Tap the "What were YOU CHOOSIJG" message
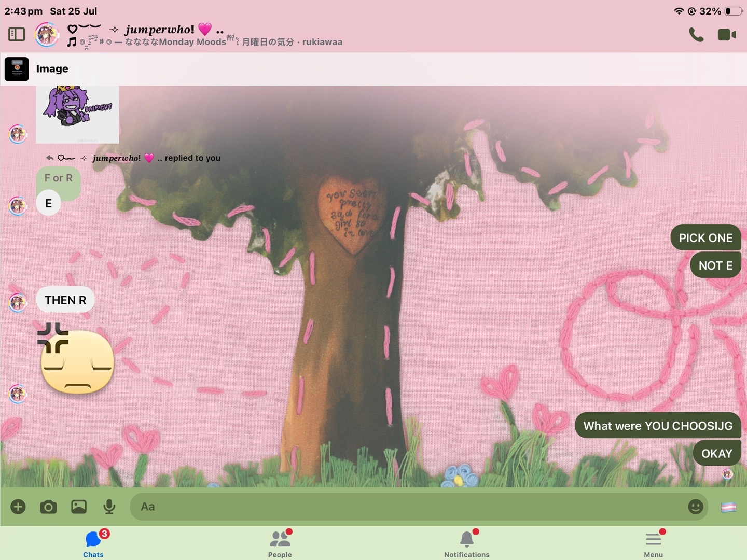The height and width of the screenshot is (560, 747). (x=658, y=425)
